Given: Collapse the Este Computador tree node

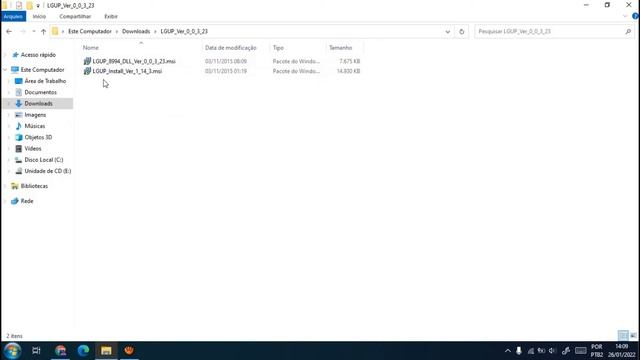Looking at the screenshot, I should pos(5,70).
